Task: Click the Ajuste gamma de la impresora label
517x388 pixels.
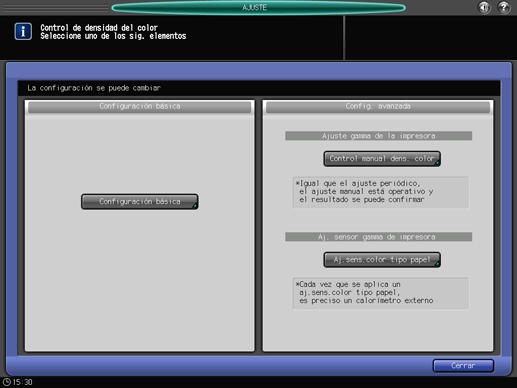Action: [378, 136]
